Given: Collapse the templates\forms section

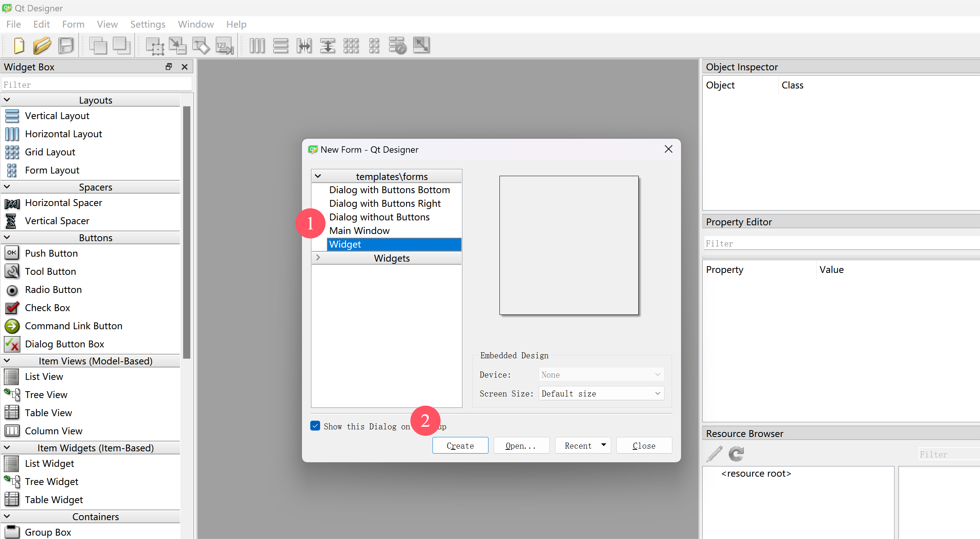Looking at the screenshot, I should [x=318, y=176].
